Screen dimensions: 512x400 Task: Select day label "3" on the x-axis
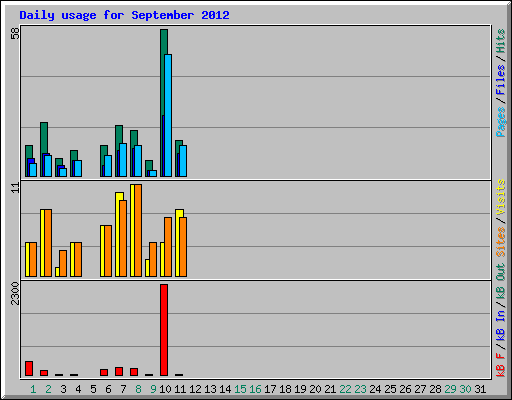63,389
